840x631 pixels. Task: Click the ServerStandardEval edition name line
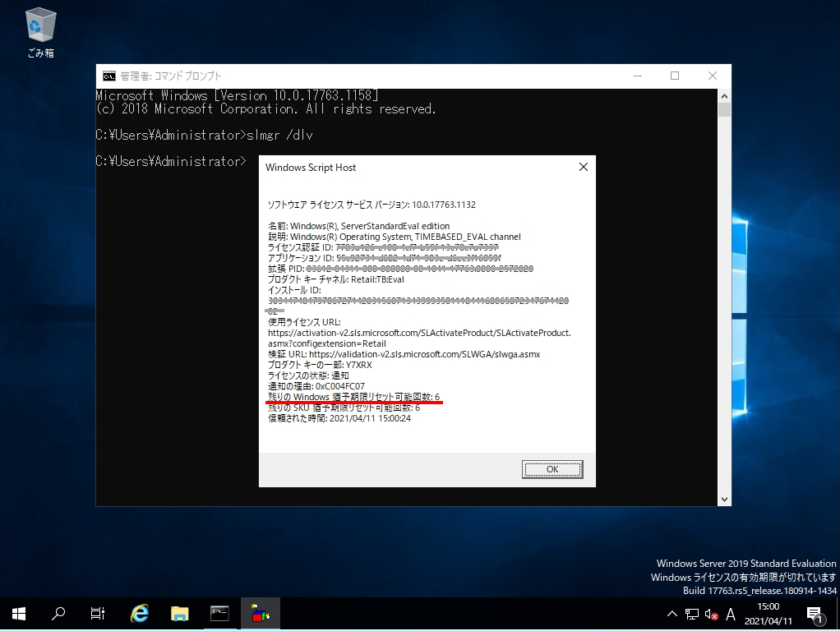[359, 226]
